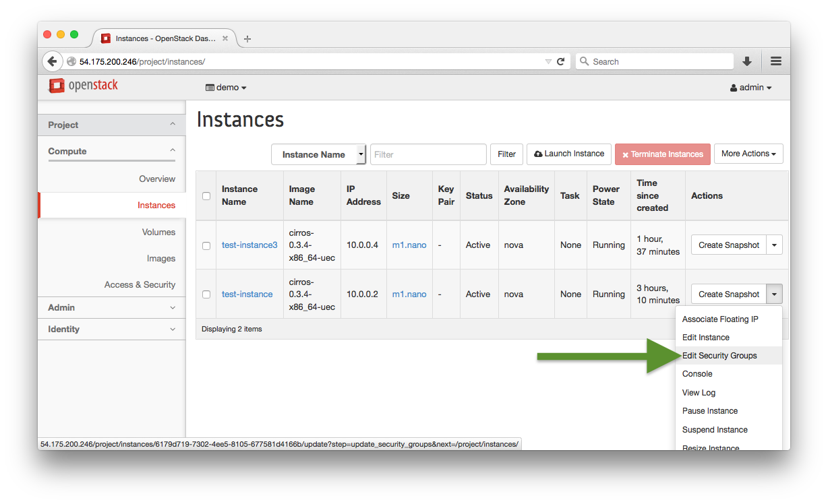Toggle the select-all instances checkbox
Image resolution: width=828 pixels, height=504 pixels.
(x=206, y=196)
